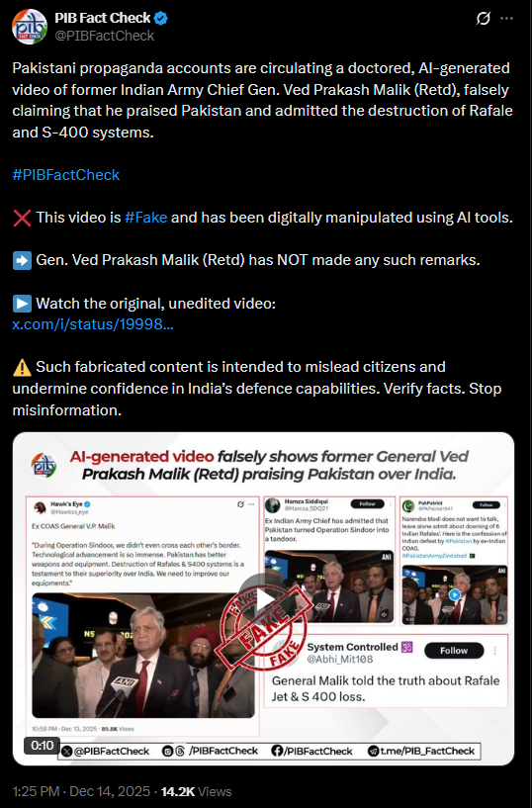
Task: Open the @PIBFactCheck handle link
Action: [x=105, y=36]
